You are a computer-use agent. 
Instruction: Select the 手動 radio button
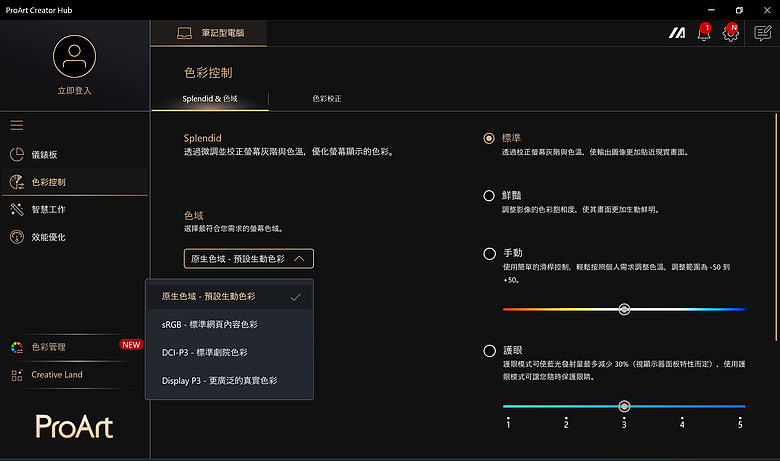coord(489,254)
